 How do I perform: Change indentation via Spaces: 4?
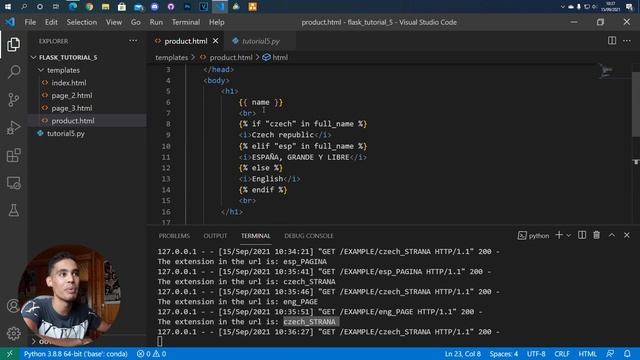point(504,353)
